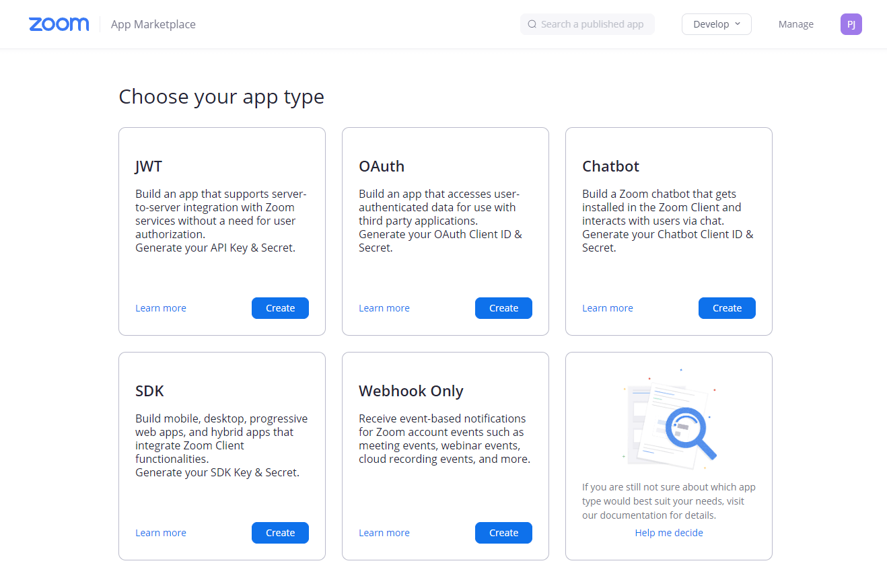Open Learn more for Webhook Only
887x588 pixels.
coord(384,533)
